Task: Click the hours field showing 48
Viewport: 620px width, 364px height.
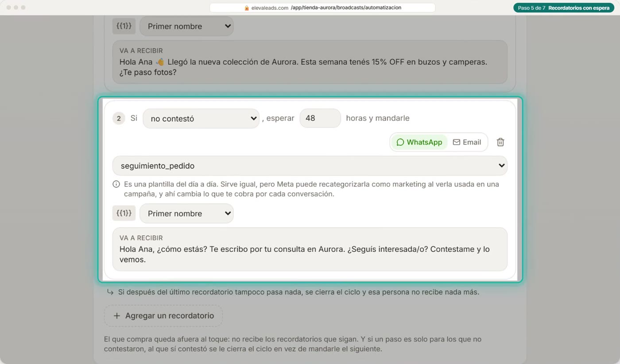Action: click(320, 118)
